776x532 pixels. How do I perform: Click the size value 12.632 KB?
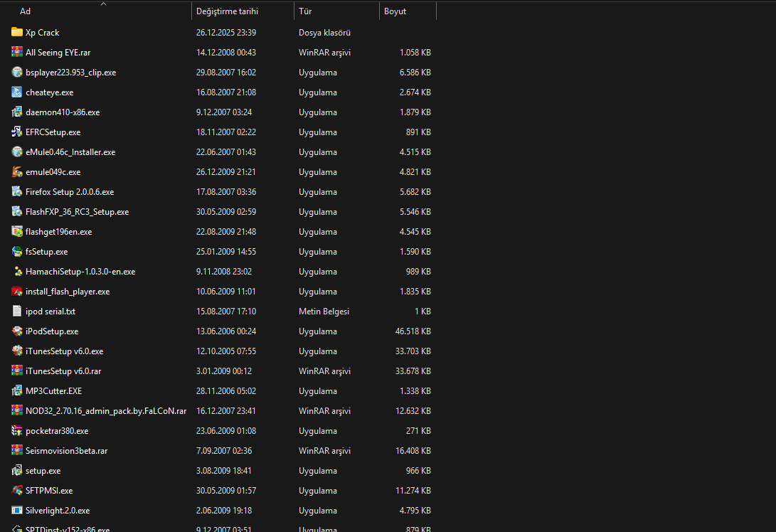(x=413, y=411)
